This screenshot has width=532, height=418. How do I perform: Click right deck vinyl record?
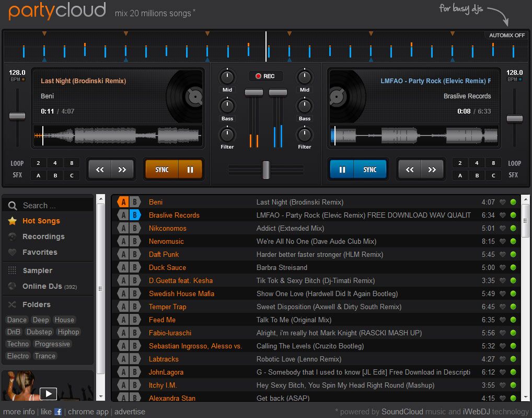pyautogui.click(x=348, y=97)
